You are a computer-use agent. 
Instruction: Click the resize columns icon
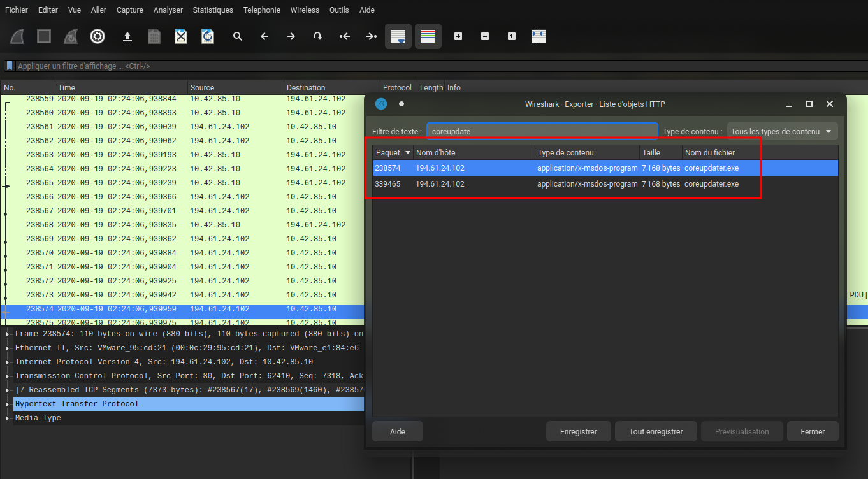[539, 36]
